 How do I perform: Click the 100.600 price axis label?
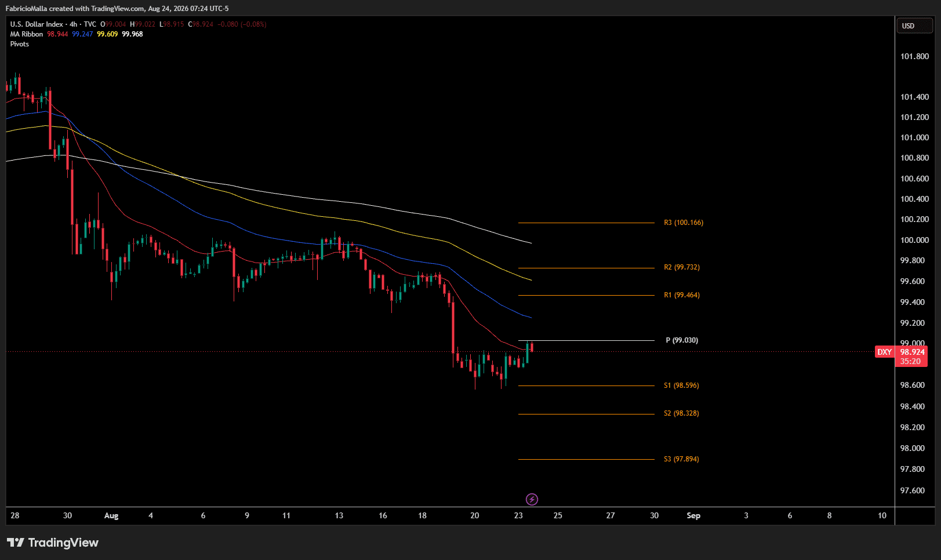914,179
